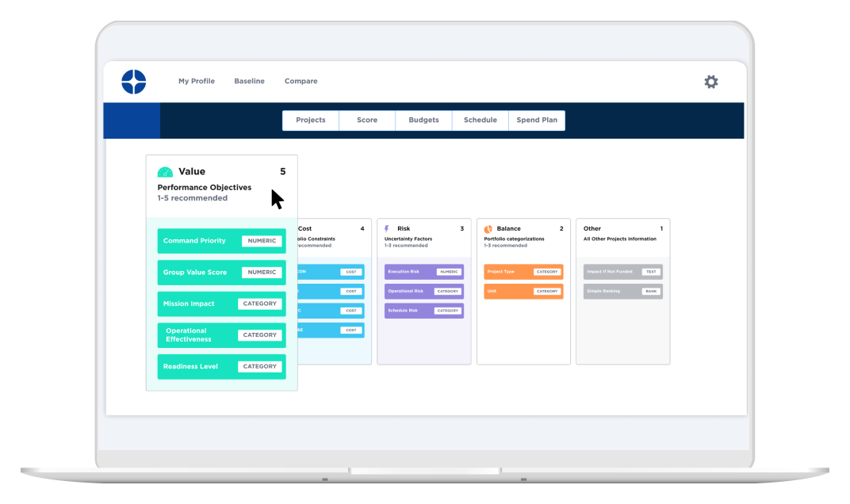Image resolution: width=850 pixels, height=504 pixels.
Task: Switch to the Budgets tab
Action: [x=423, y=120]
